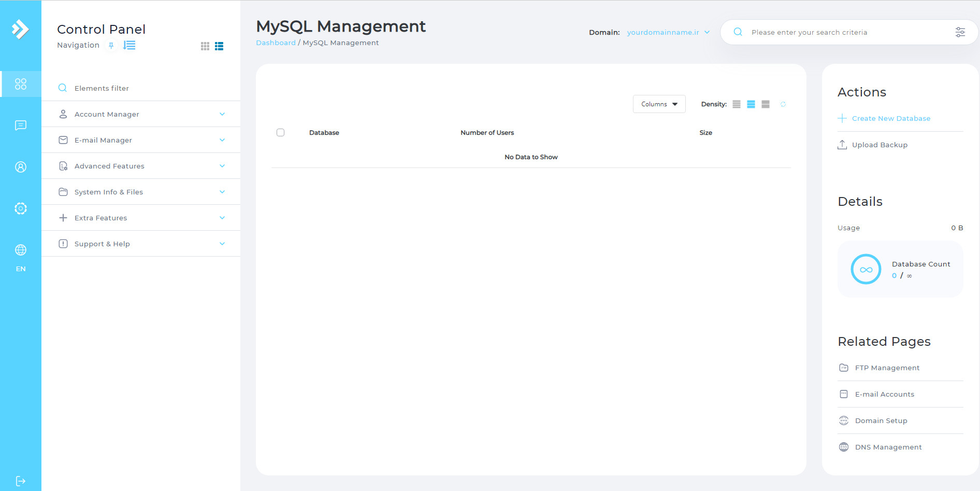Image resolution: width=980 pixels, height=491 pixels.
Task: Expand Support & Help chevron
Action: 222,244
